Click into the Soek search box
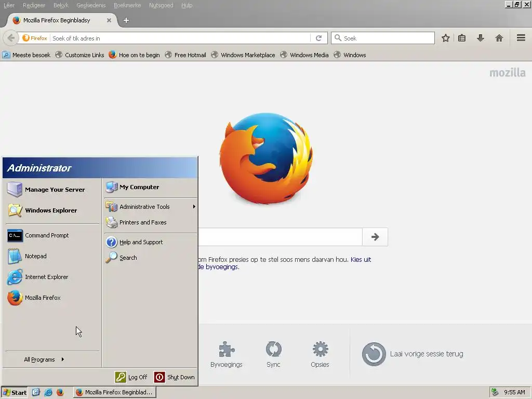This screenshot has height=399, width=532. pos(383,38)
